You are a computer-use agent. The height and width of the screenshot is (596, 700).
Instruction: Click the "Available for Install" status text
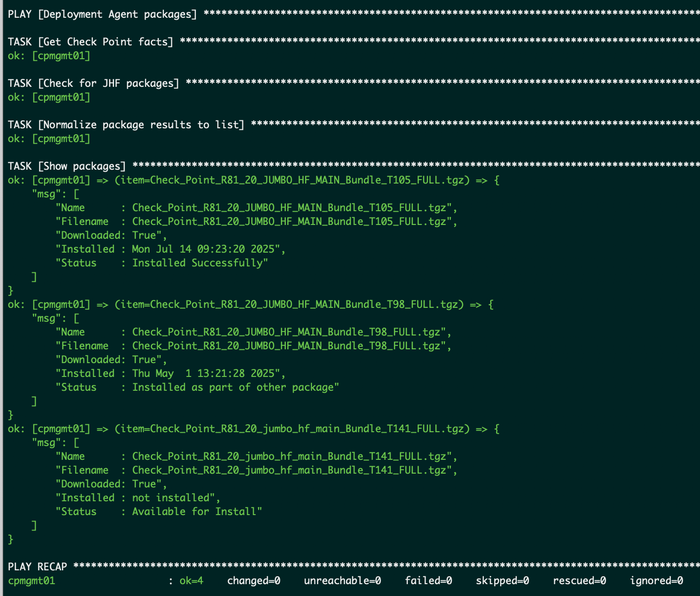click(194, 512)
